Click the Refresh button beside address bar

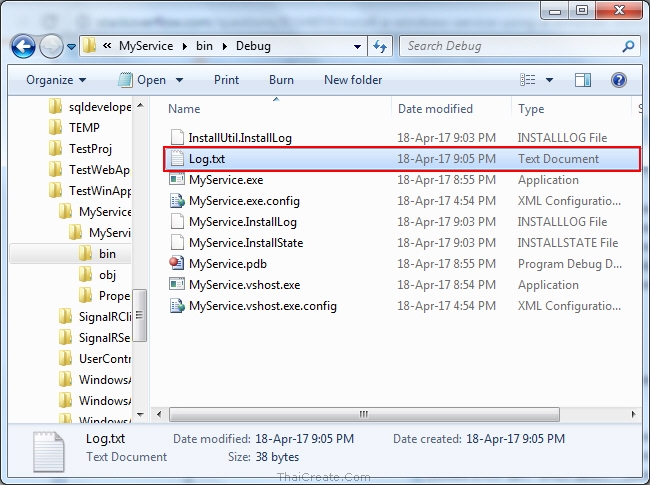coord(380,46)
